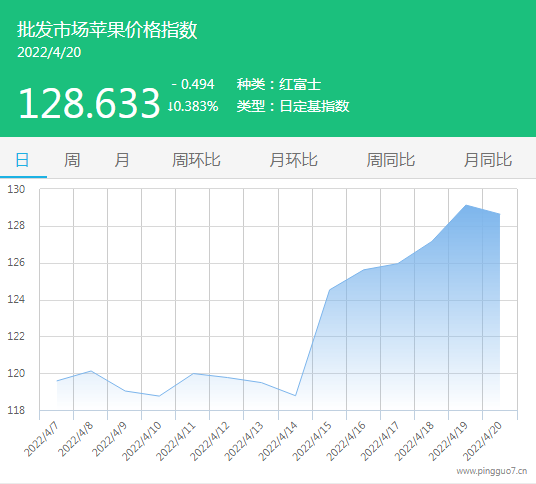Click the 130 y-axis label

[16, 189]
